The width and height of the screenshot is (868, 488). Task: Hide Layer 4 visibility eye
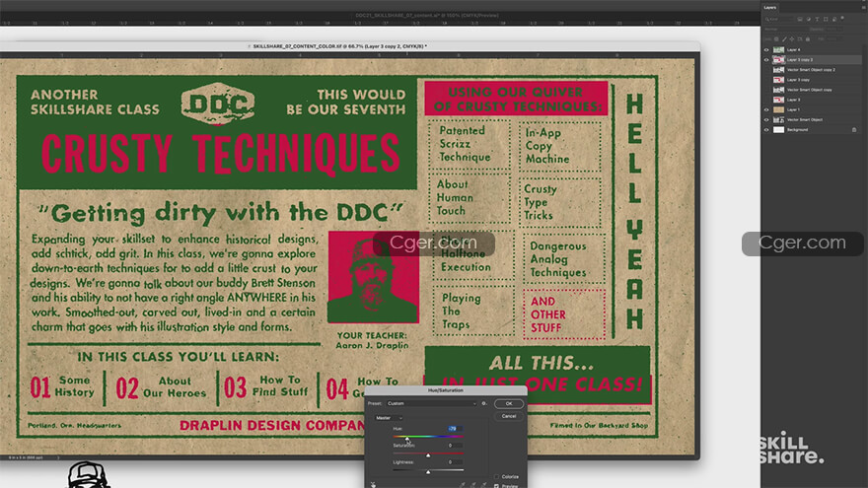click(x=766, y=50)
